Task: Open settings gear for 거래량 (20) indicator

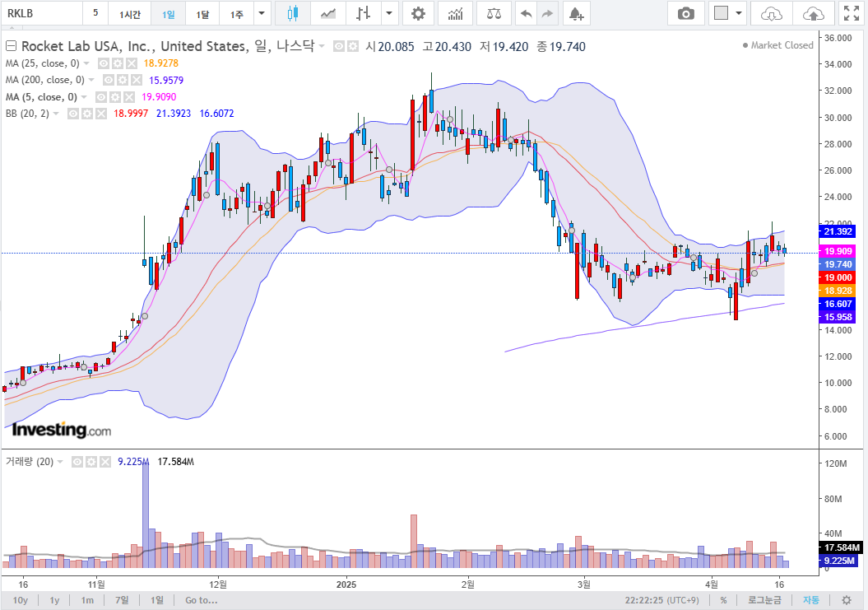Action: (91, 462)
